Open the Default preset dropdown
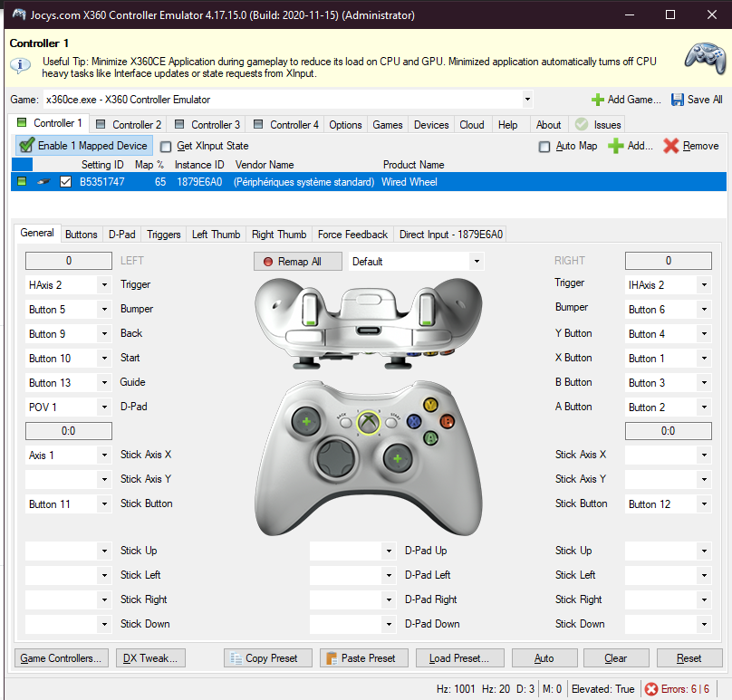This screenshot has height=700, width=732. click(477, 262)
